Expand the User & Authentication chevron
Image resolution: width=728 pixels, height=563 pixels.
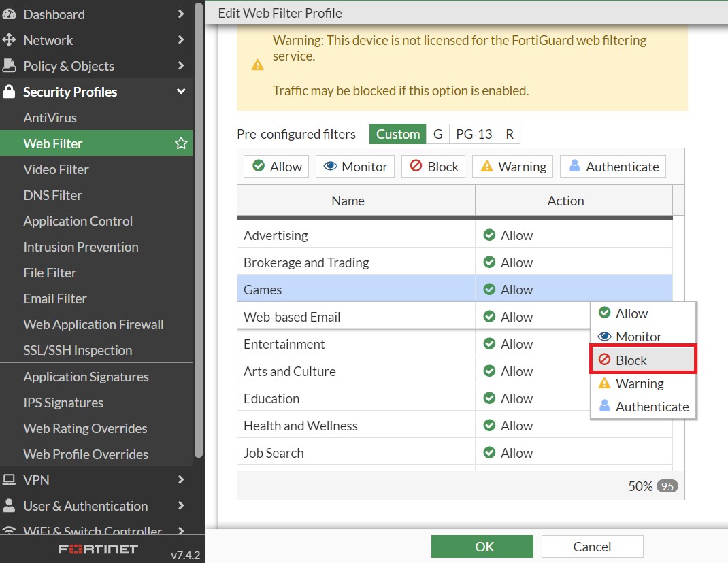point(181,505)
